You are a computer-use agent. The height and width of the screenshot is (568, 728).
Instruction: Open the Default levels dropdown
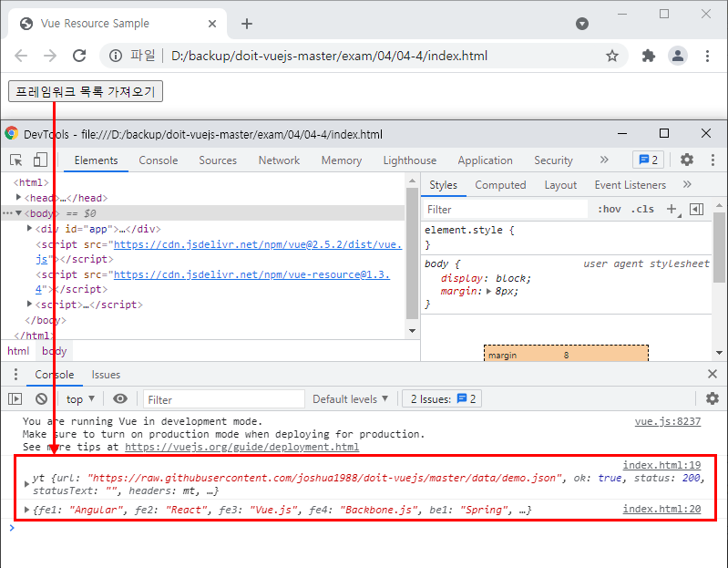(x=350, y=399)
